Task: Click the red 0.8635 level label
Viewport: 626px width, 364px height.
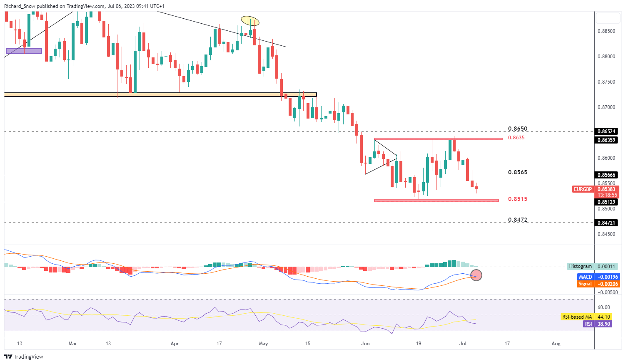Action: point(516,138)
